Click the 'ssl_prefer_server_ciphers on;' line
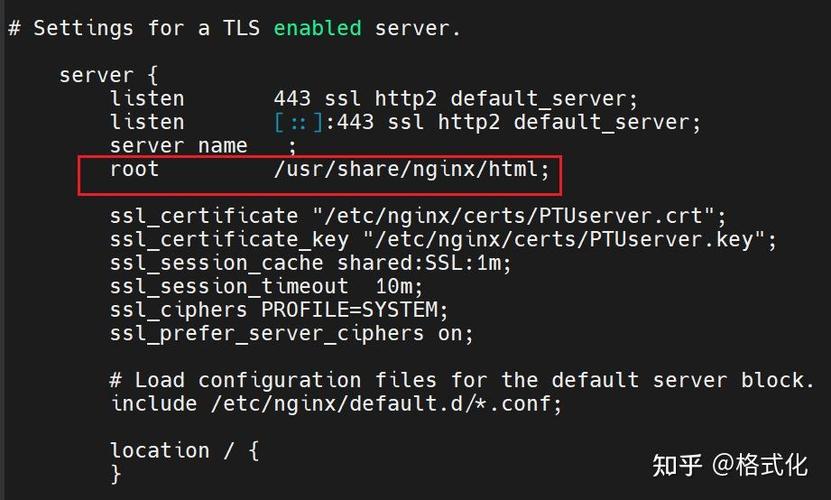Viewport: 831px width, 500px height. point(291,334)
